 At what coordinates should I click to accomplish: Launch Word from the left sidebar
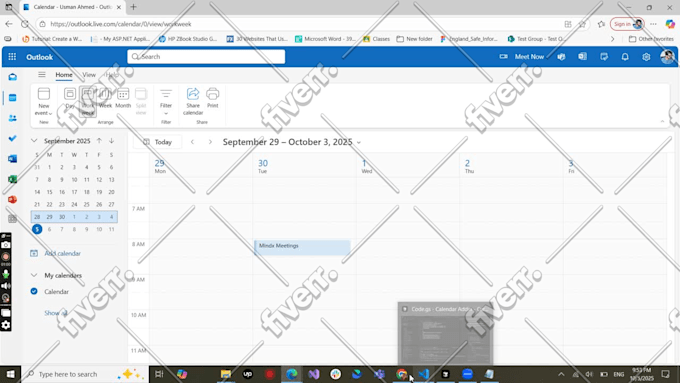click(x=13, y=159)
